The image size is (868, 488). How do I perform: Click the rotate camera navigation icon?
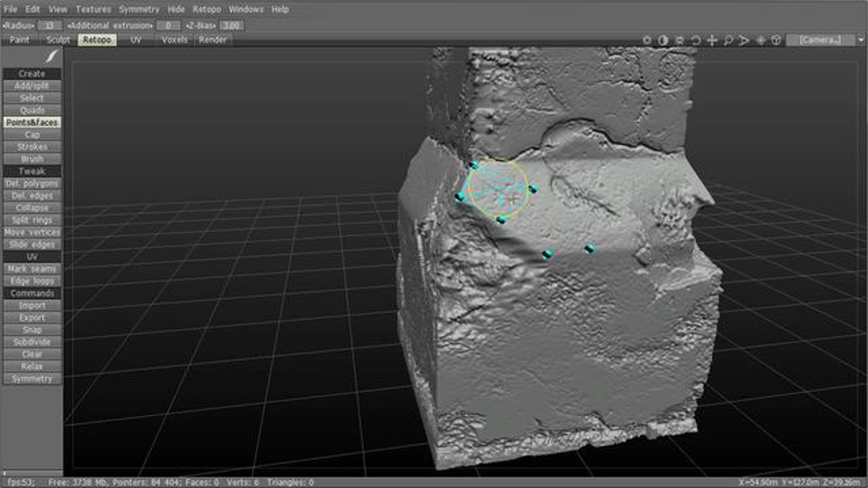point(696,40)
